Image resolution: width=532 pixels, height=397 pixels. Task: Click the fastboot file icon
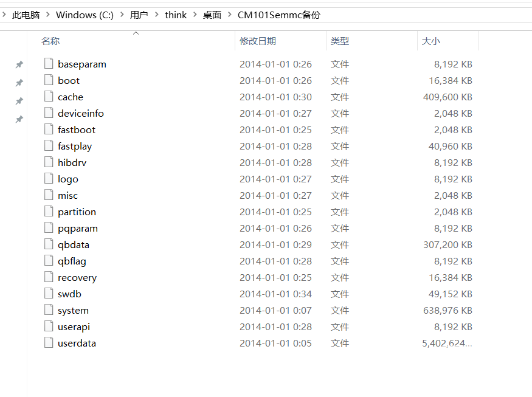49,129
